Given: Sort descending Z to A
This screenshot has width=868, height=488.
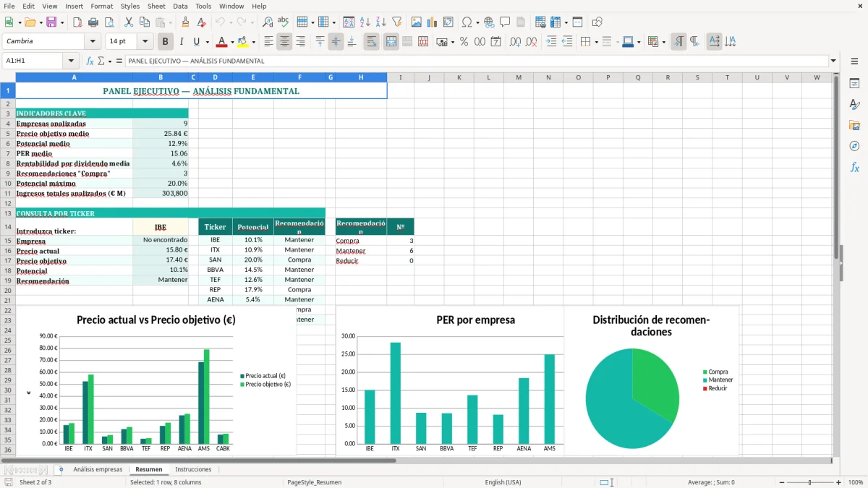Looking at the screenshot, I should [x=381, y=22].
